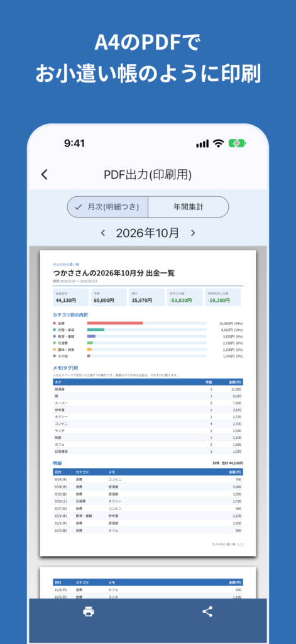
Task: Tap the スーパー tag row
Action: [148, 403]
